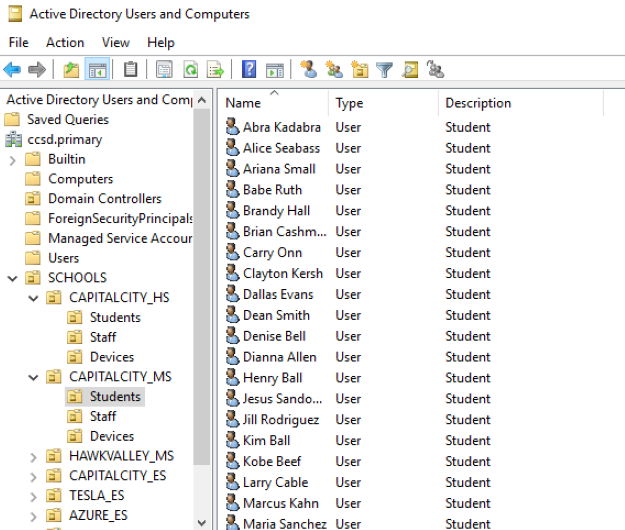Screen dimensions: 625x530
Task: Go up one level in the tree
Action: pos(71,70)
